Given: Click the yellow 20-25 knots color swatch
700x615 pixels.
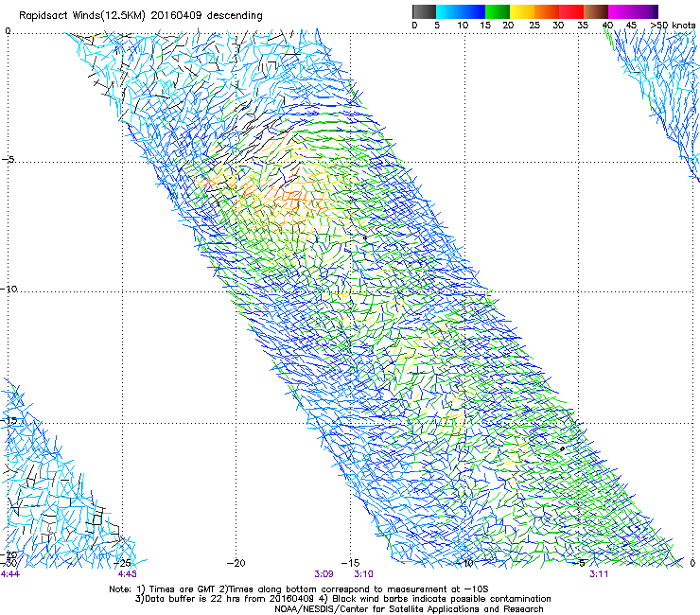Looking at the screenshot, I should (x=522, y=11).
